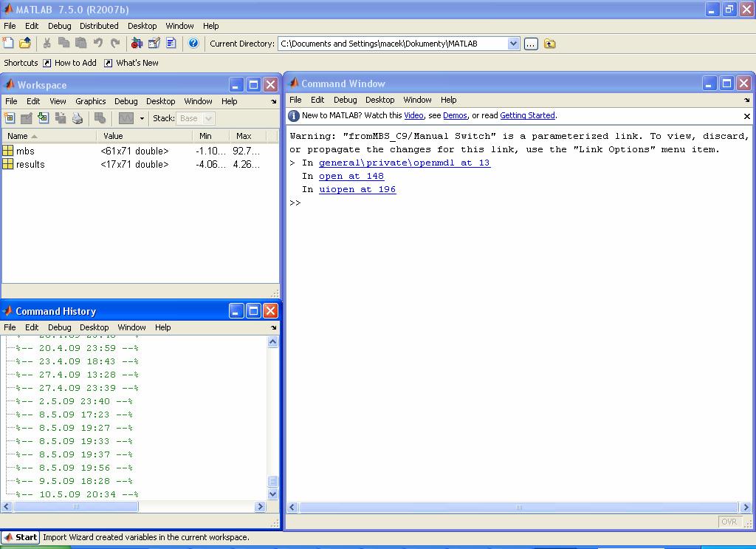756x549 pixels.
Task: Create a new M-file with toolbar icon
Action: pos(8,44)
